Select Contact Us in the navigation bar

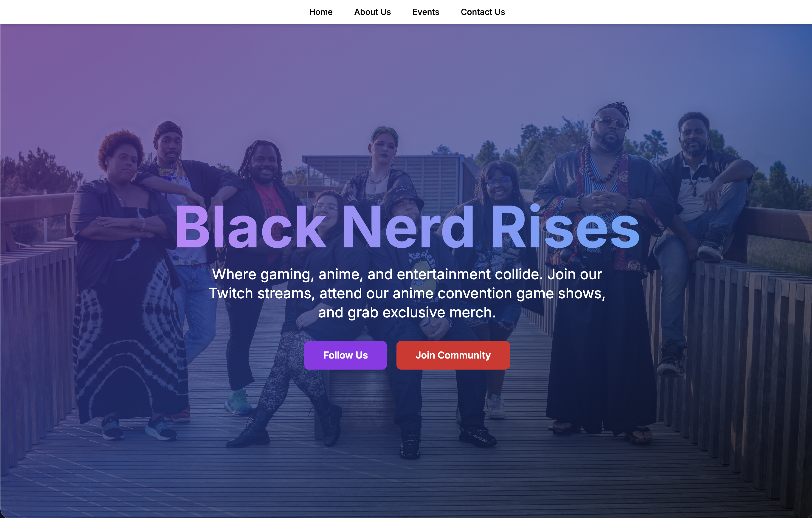pos(483,12)
